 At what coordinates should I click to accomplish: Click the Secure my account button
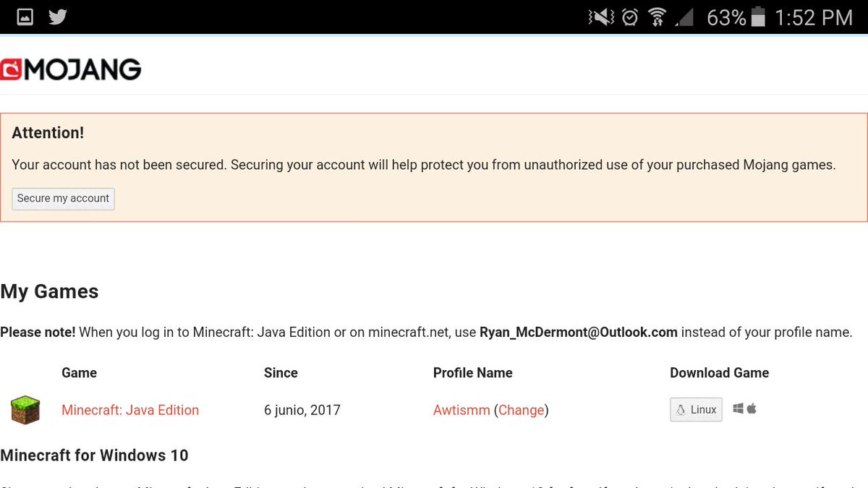[x=63, y=198]
